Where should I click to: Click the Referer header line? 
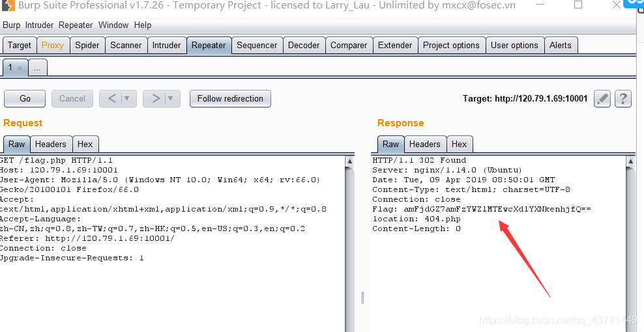point(87,238)
